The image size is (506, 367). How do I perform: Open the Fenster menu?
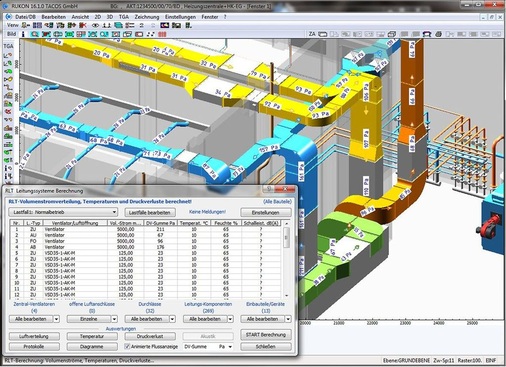tap(210, 17)
